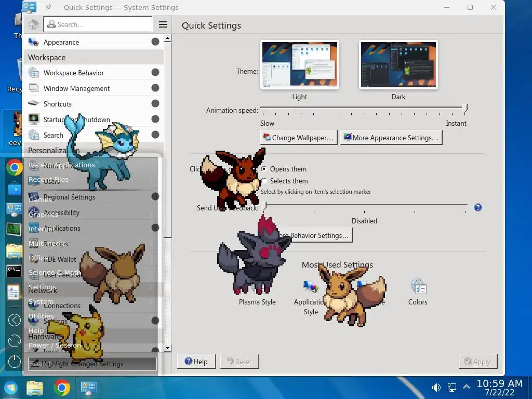Open Startup and Shutdown settings
This screenshot has height=399, width=532.
coord(93,119)
